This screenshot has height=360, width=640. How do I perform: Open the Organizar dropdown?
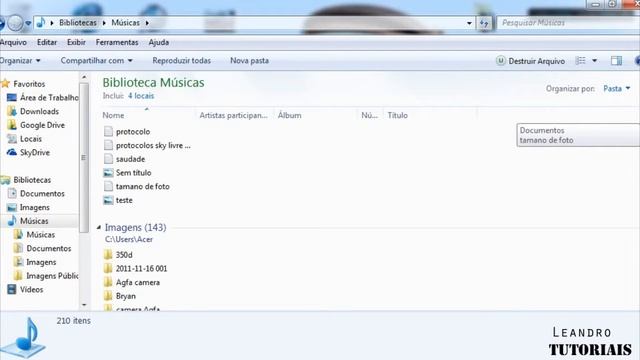coord(20,61)
